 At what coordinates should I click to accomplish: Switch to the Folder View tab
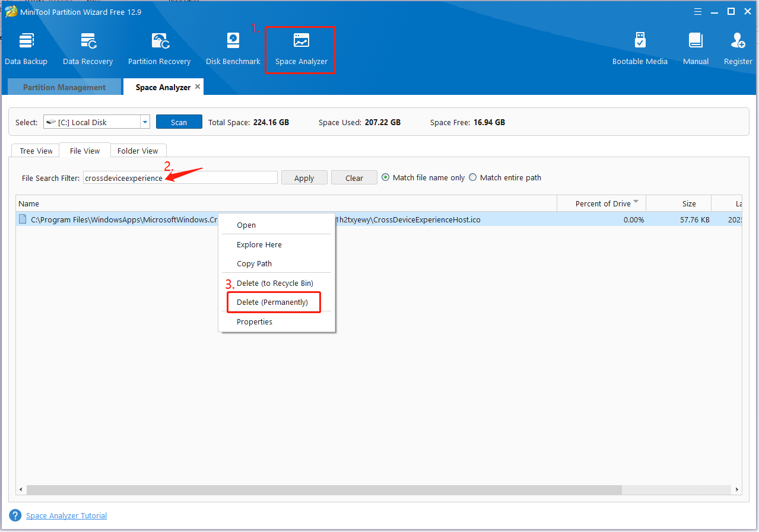(138, 151)
